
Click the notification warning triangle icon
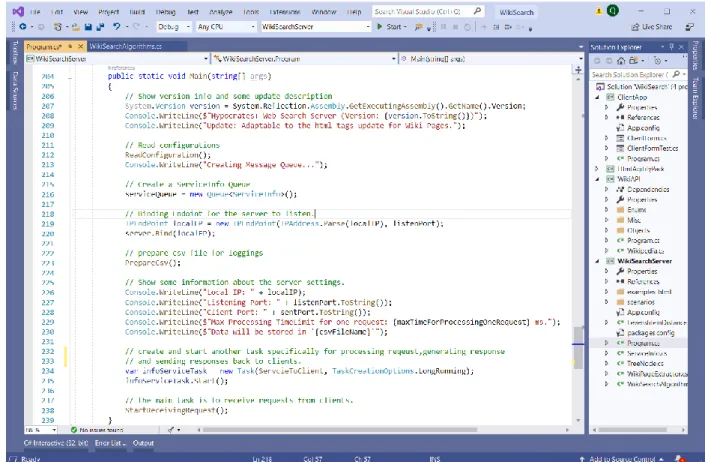coord(598,11)
